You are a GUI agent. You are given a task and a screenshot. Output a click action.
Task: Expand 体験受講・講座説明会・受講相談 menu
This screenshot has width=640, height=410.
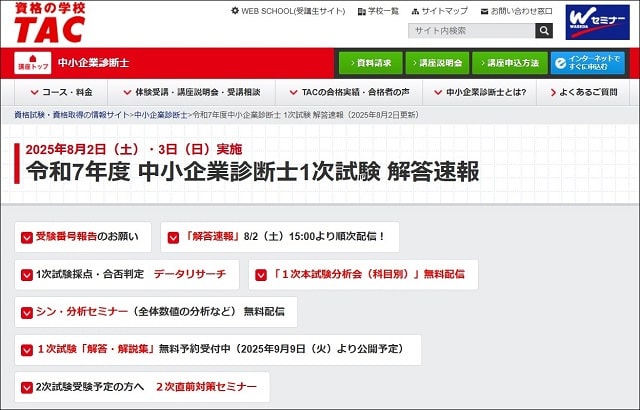[191, 92]
